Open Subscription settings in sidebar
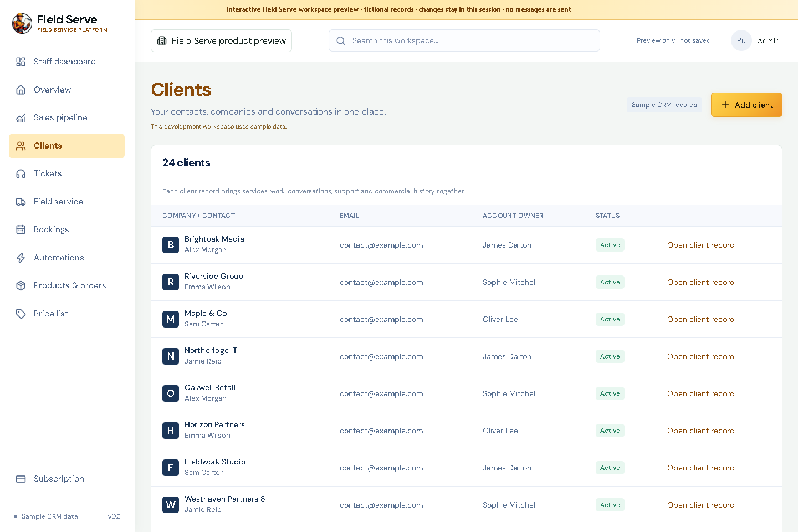The width and height of the screenshot is (798, 532). click(x=66, y=479)
